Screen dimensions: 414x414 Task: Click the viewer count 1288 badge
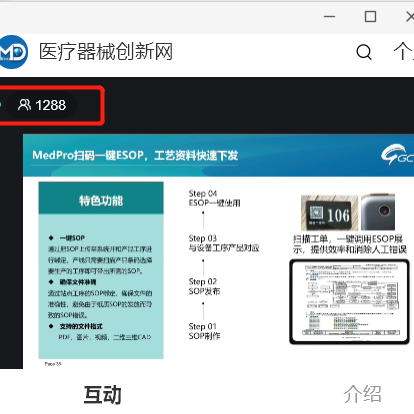41,105
